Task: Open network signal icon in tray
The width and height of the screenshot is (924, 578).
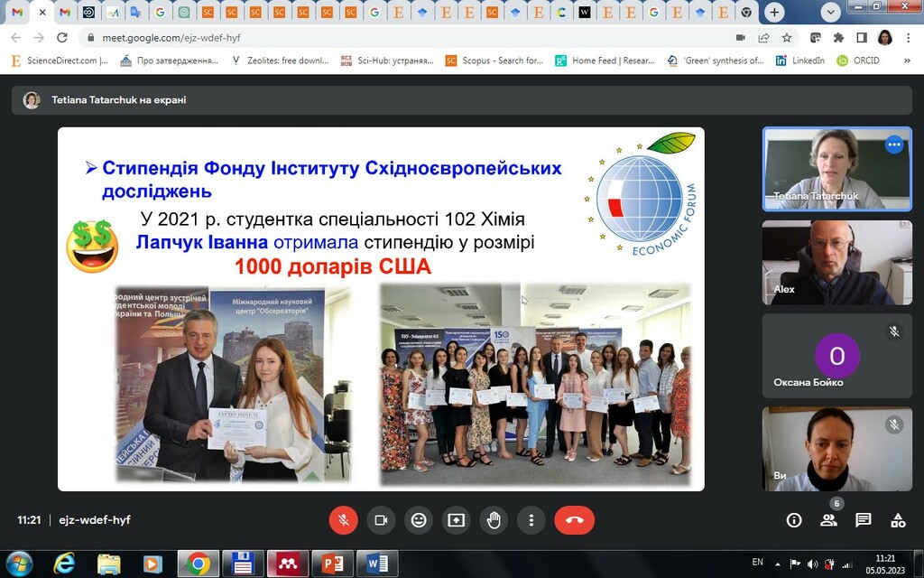Action: click(847, 564)
